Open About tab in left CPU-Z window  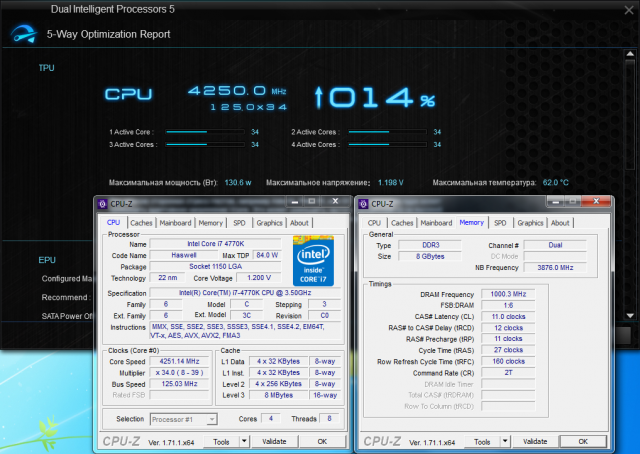tap(299, 223)
